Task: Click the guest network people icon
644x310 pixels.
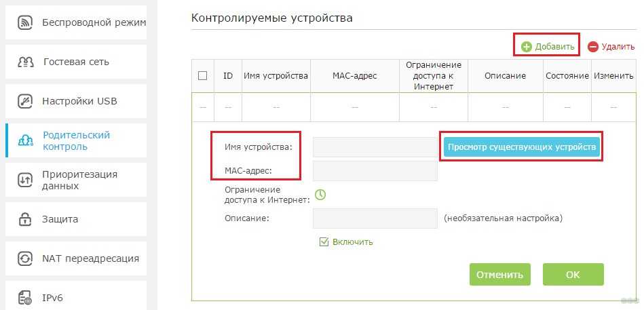Action: [x=26, y=62]
